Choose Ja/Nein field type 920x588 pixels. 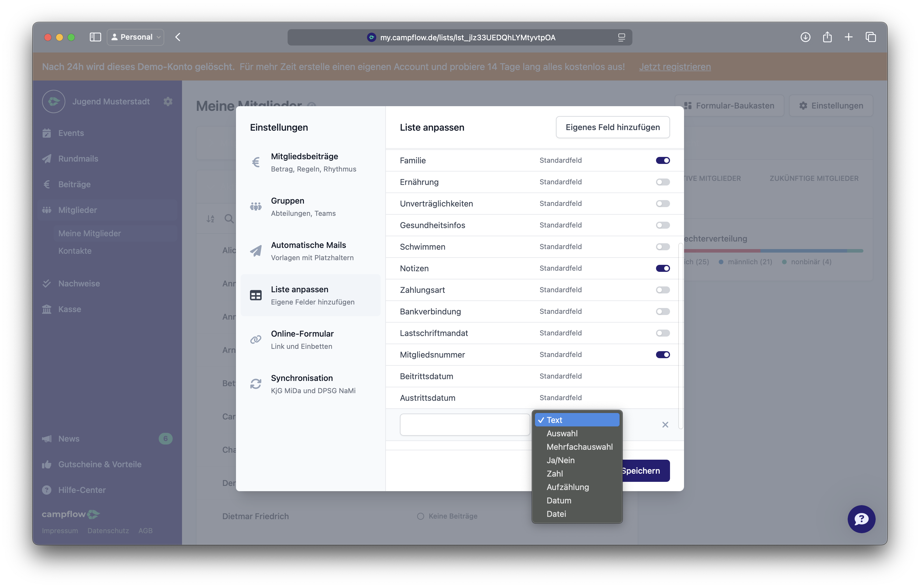pos(577,460)
